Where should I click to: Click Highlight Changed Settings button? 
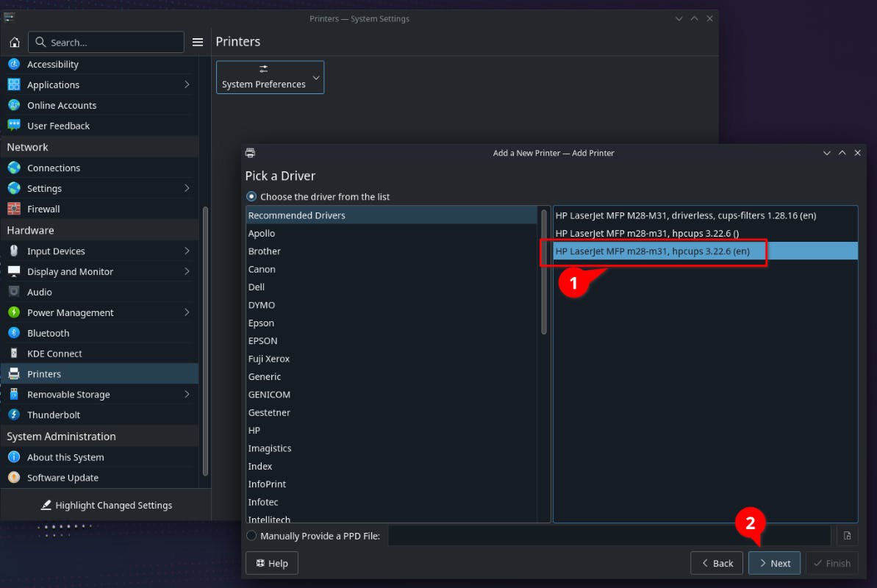[x=107, y=505]
